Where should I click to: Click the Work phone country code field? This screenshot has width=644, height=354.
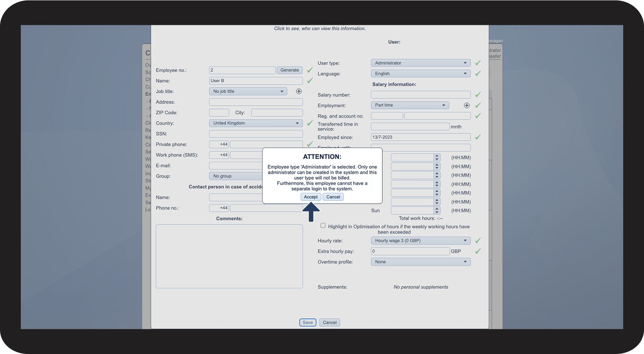click(219, 155)
